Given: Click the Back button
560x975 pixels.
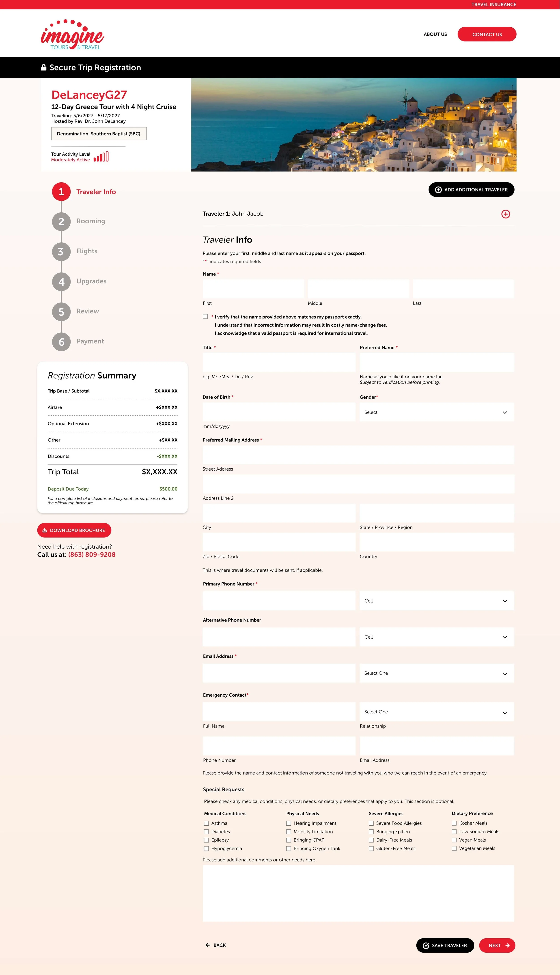Looking at the screenshot, I should [215, 945].
